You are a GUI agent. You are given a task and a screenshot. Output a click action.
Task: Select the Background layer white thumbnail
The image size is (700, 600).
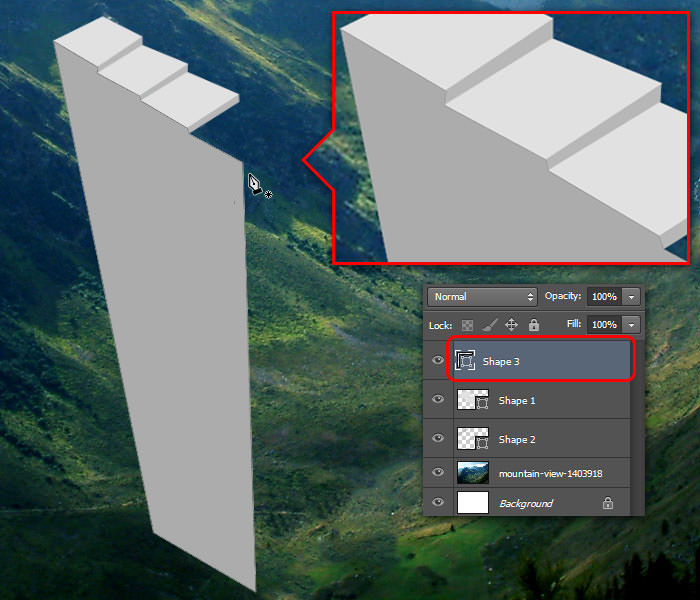tap(473, 503)
